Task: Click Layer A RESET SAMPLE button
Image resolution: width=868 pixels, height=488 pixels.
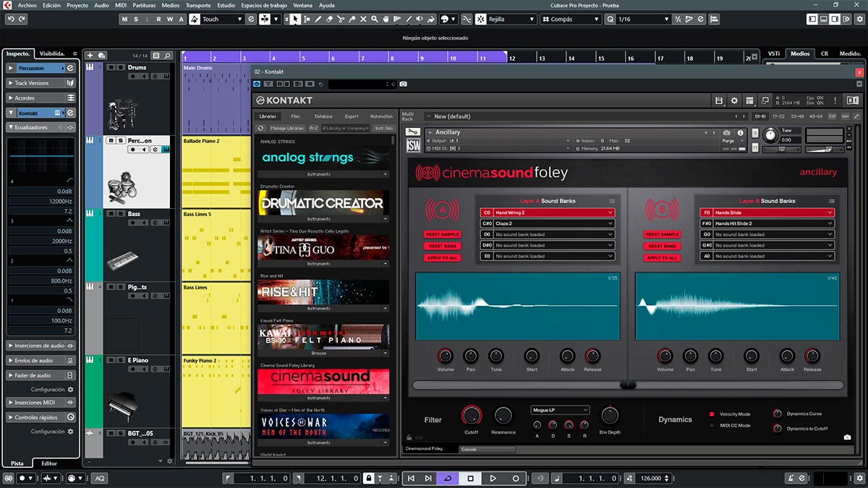Action: (442, 235)
